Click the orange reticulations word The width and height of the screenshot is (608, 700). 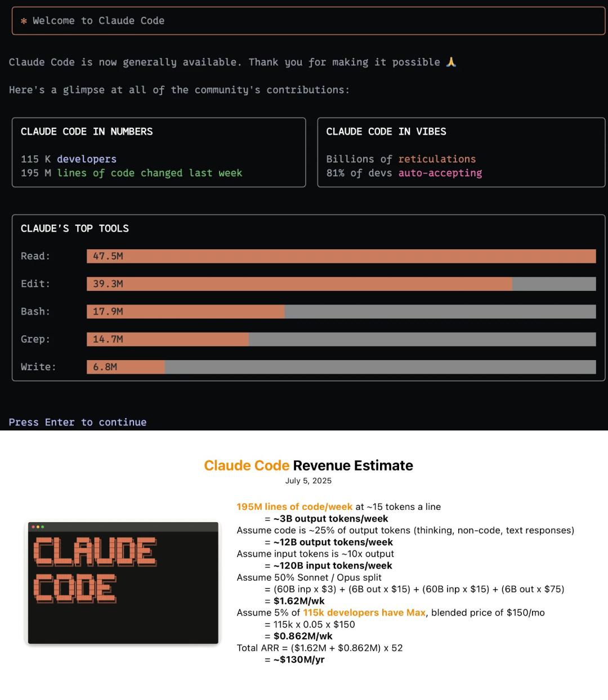(437, 159)
